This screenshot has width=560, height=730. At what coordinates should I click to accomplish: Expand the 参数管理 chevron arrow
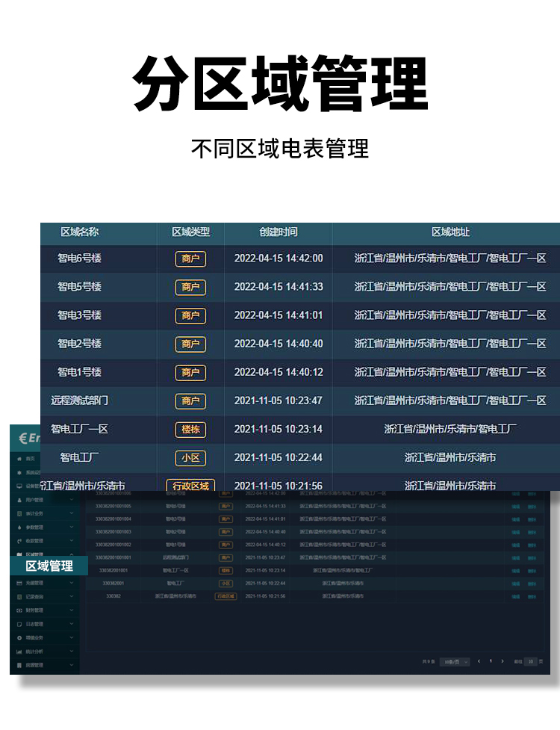(72, 527)
